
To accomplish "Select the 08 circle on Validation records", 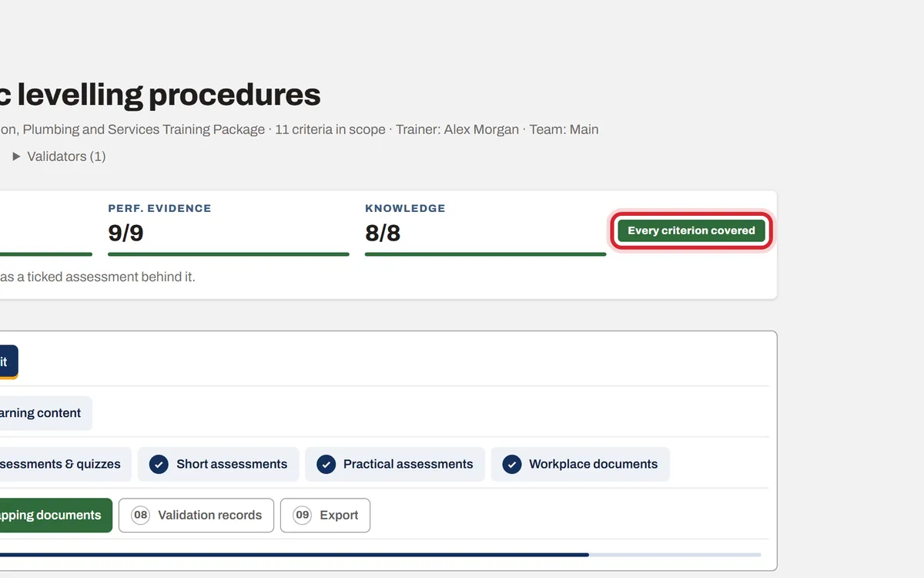I will tap(140, 515).
